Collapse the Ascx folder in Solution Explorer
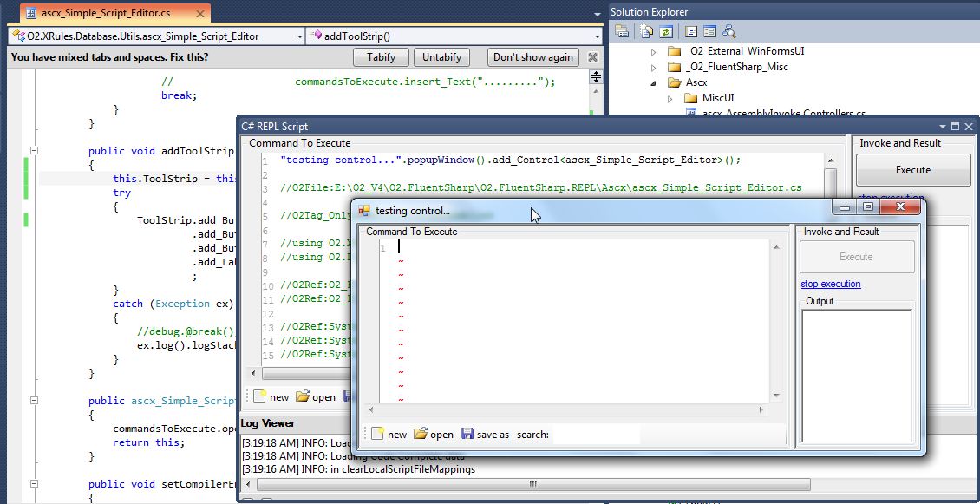Viewport: 980px width, 504px height. tap(654, 82)
